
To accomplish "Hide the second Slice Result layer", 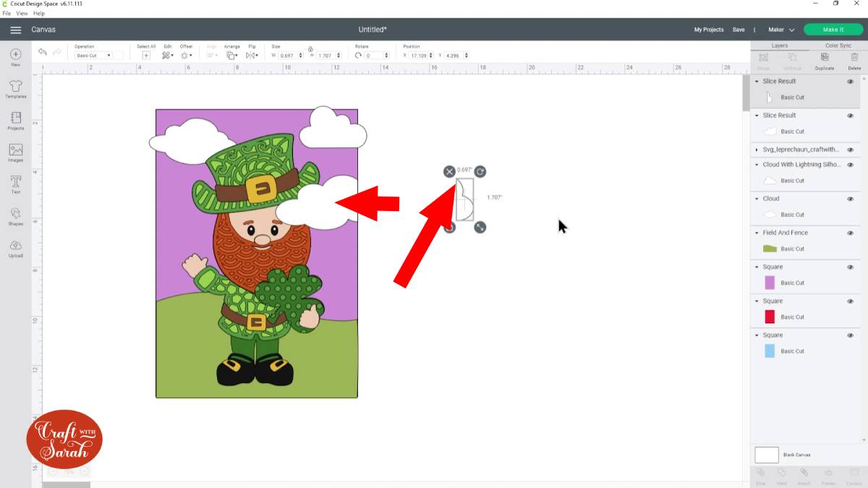I will [x=850, y=116].
